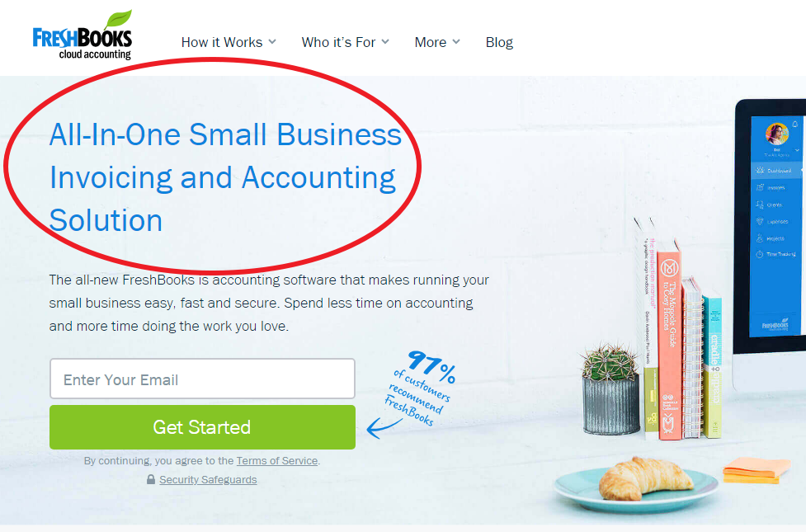Click the user avatar photo on the monitor
This screenshot has height=532, width=806.
776,134
